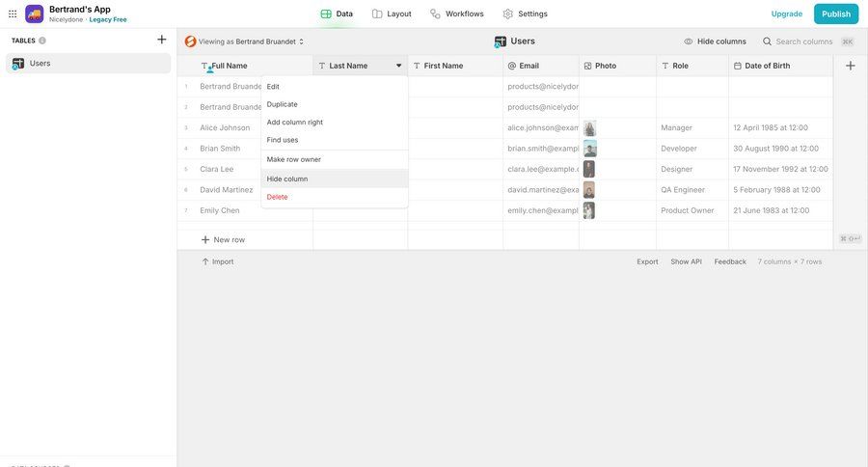The image size is (868, 467).
Task: Open the Settings tab
Action: point(525,14)
